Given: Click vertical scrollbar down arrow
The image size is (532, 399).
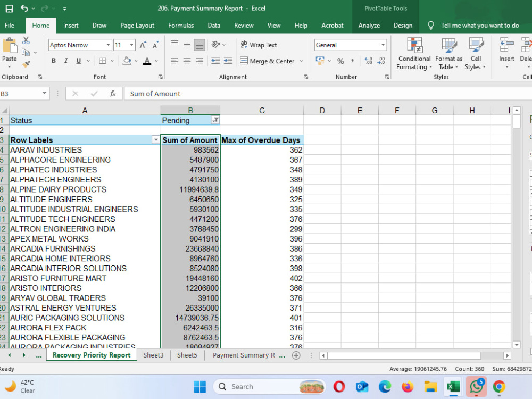Looking at the screenshot, I should click(517, 345).
